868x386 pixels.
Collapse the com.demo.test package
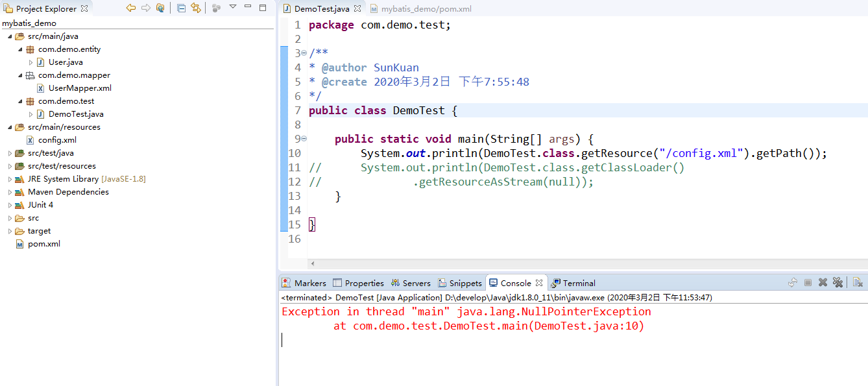pos(20,101)
